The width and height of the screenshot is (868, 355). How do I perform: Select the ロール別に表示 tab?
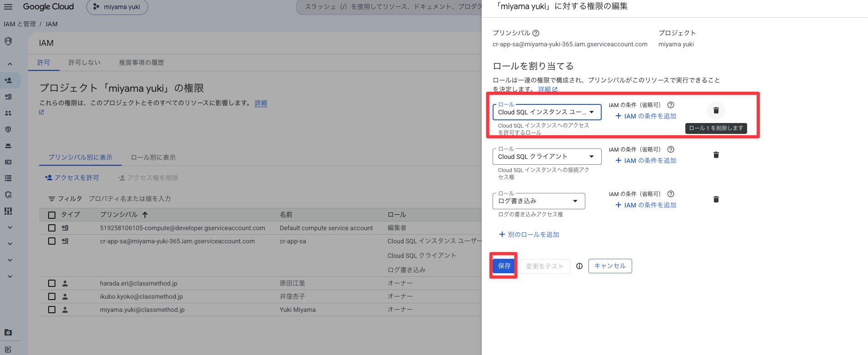point(153,157)
